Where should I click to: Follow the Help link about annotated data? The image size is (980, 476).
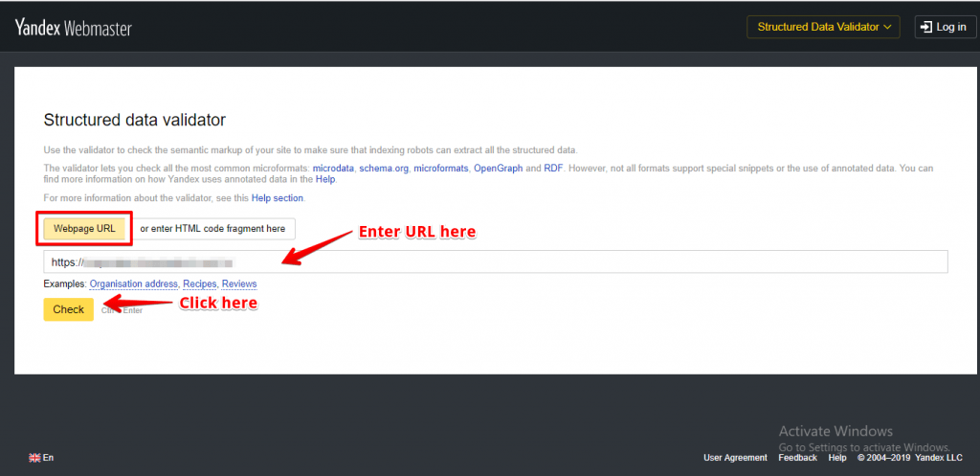(325, 179)
